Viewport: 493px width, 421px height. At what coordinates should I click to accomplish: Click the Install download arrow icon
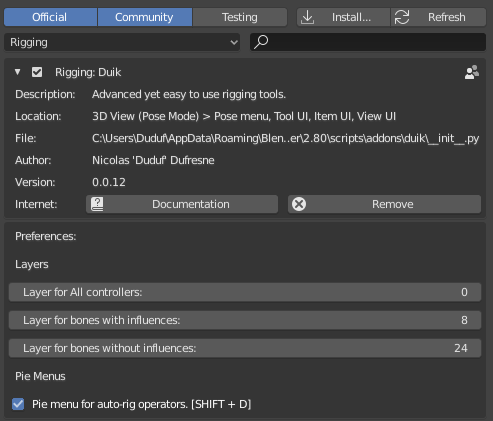point(307,17)
